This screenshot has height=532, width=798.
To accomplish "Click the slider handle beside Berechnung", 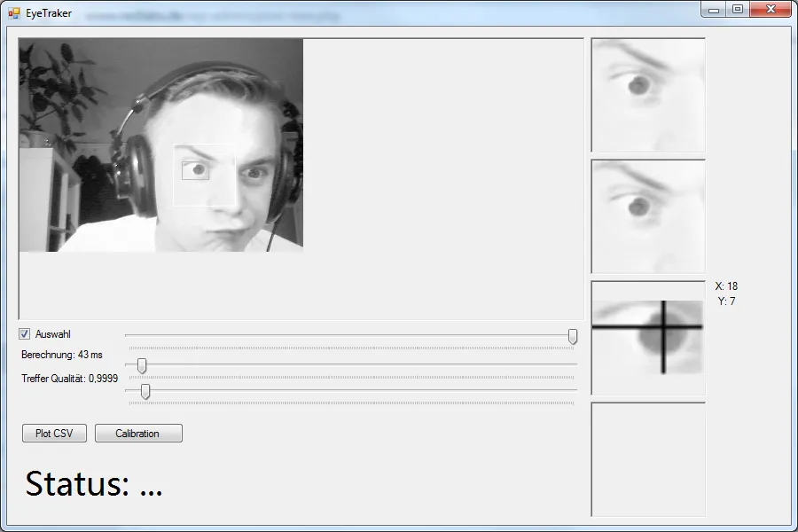I will click(142, 365).
